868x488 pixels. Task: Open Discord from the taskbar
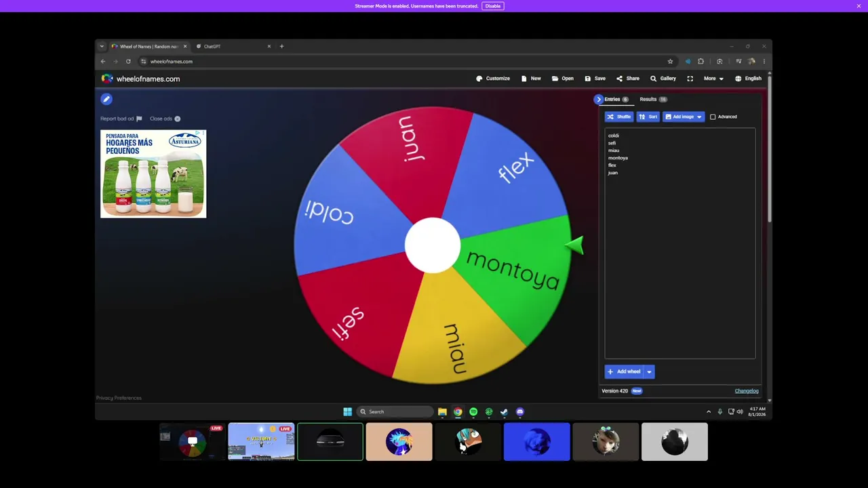click(x=519, y=411)
